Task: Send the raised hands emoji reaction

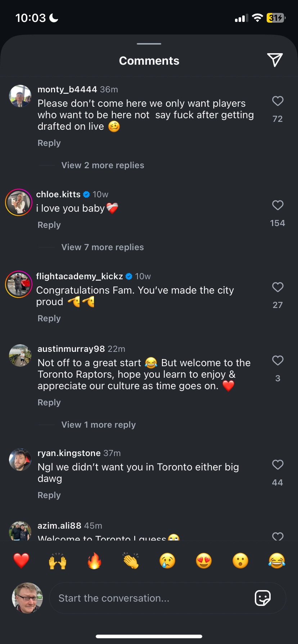Action: pyautogui.click(x=58, y=561)
